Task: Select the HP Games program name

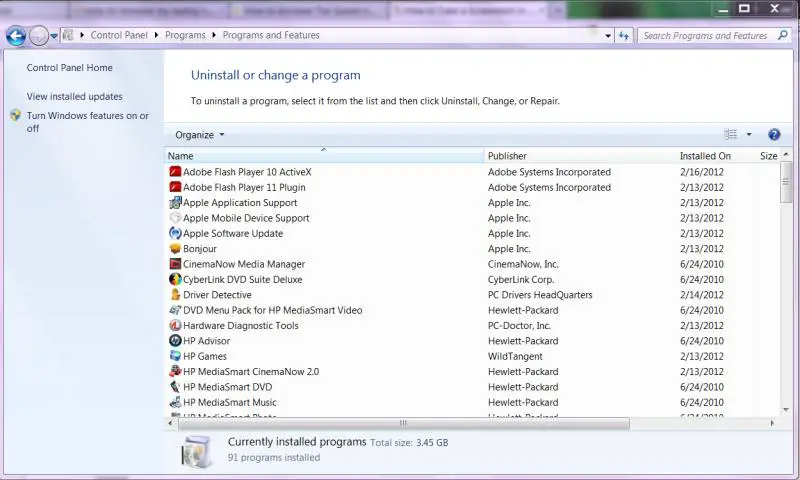Action: 205,356
